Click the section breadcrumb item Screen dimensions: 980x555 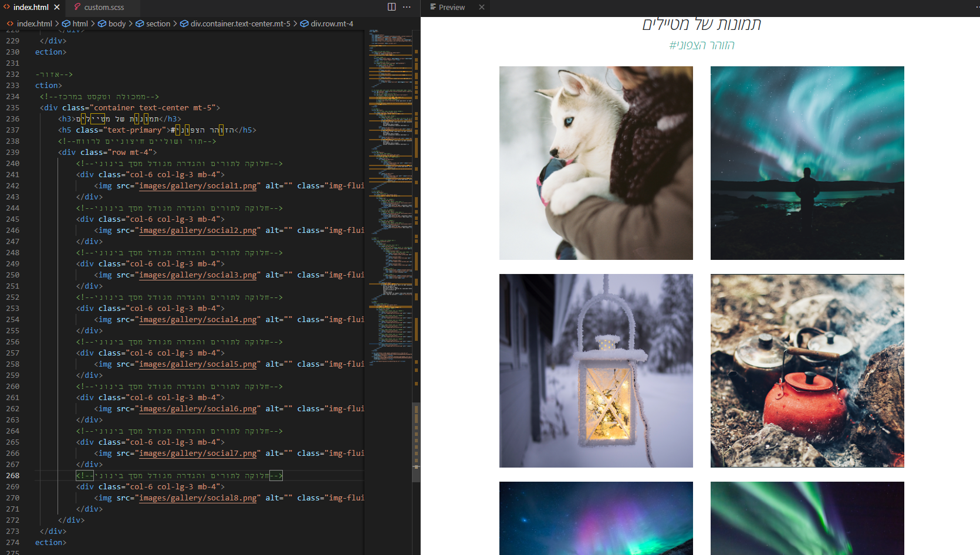[x=158, y=23]
